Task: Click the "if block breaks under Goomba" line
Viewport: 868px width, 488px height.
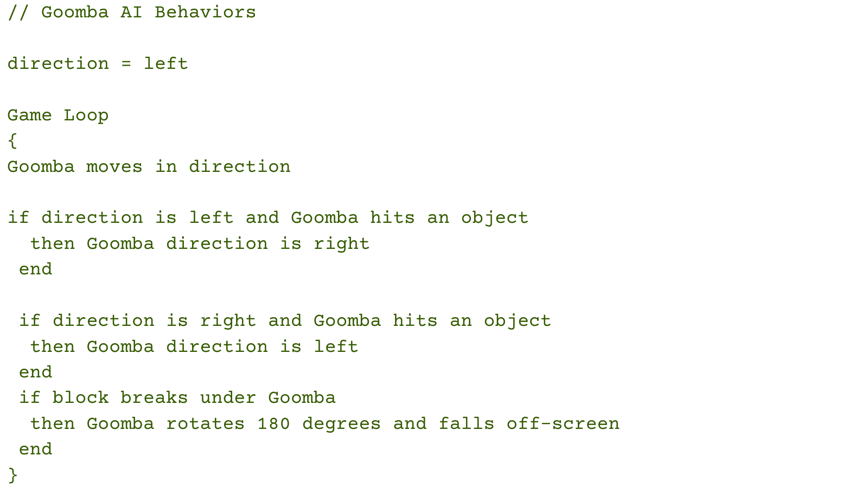Action: tap(177, 398)
